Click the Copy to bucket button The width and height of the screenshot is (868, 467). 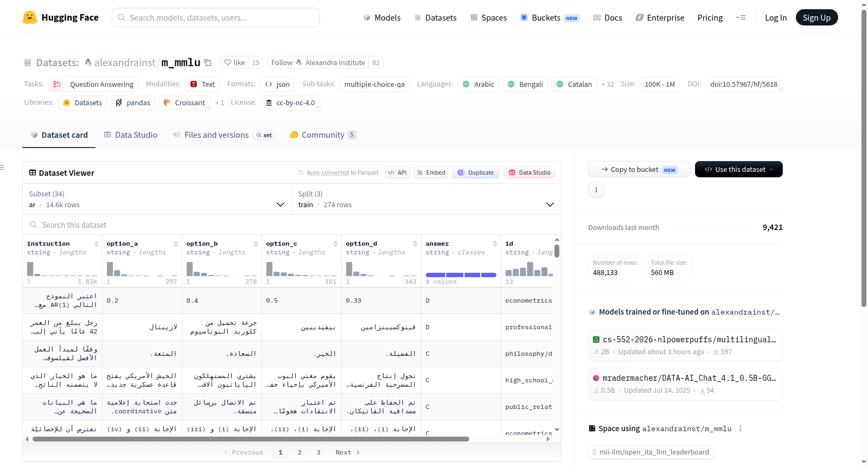click(x=639, y=169)
